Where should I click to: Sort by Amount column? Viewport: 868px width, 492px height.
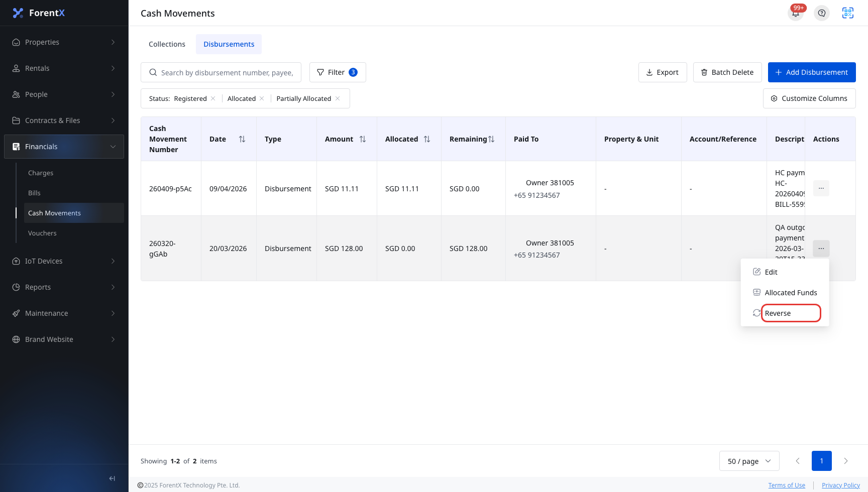(363, 139)
